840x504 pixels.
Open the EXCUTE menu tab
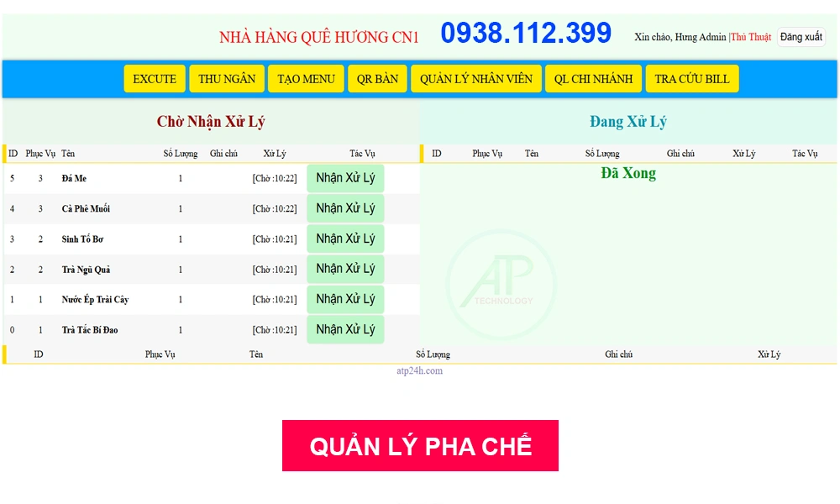(155, 78)
